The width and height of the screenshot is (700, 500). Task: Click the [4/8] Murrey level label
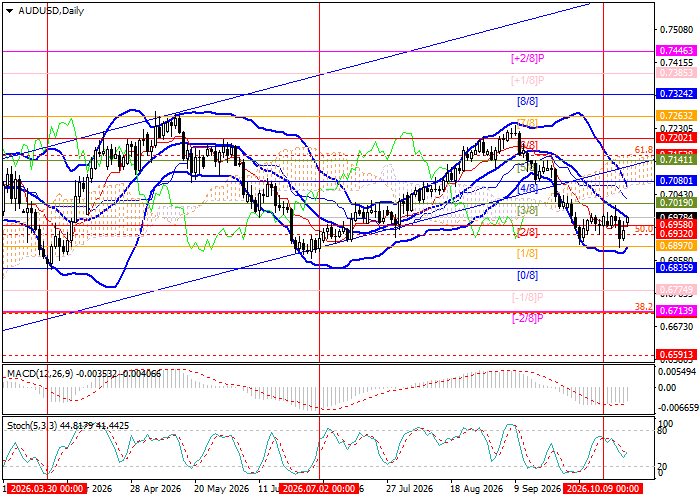pyautogui.click(x=527, y=188)
